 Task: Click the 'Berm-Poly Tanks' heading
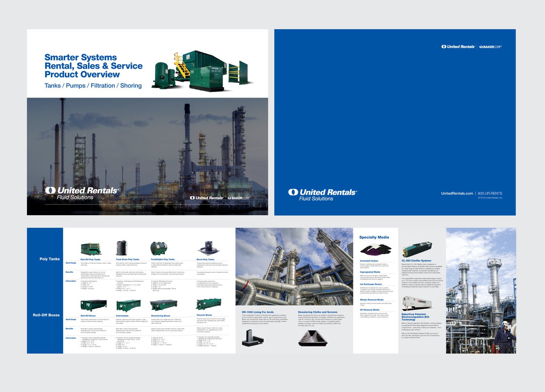tap(205, 260)
